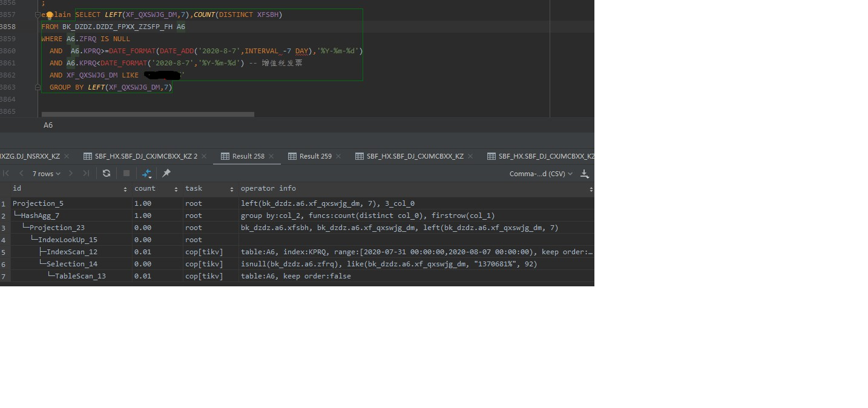Select the HashAgg_7 row in results
Viewport: 868px width, 408px height.
pyautogui.click(x=40, y=216)
